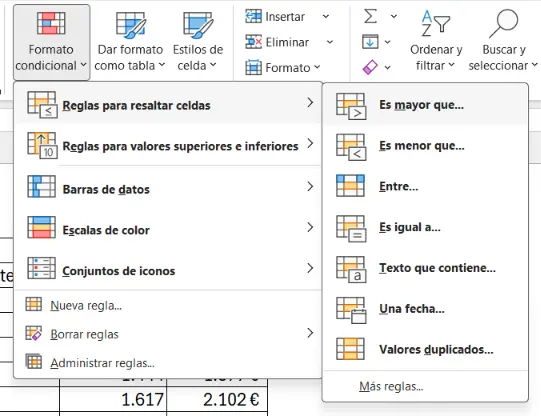Expand Conjuntos de iconos chevron
The width and height of the screenshot is (541, 417).
click(310, 268)
